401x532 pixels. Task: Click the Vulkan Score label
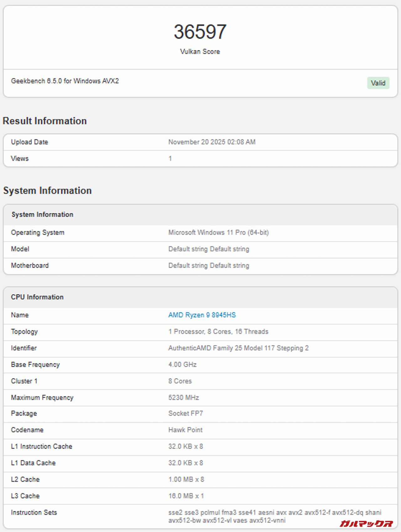(200, 52)
